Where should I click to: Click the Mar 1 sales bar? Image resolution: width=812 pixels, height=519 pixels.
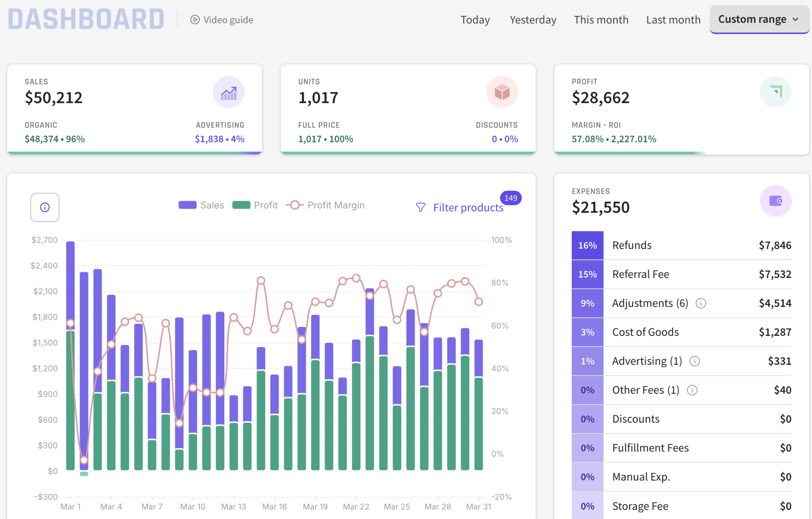pos(71,285)
